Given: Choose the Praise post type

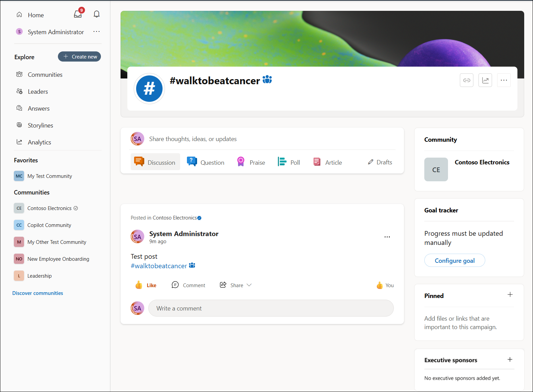Looking at the screenshot, I should pyautogui.click(x=251, y=162).
